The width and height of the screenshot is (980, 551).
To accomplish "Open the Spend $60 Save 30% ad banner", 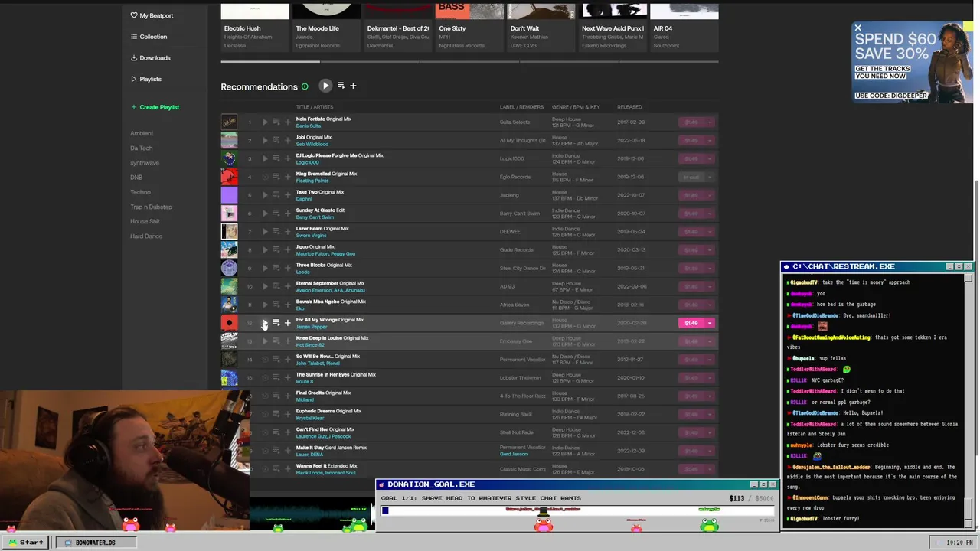I will [913, 61].
